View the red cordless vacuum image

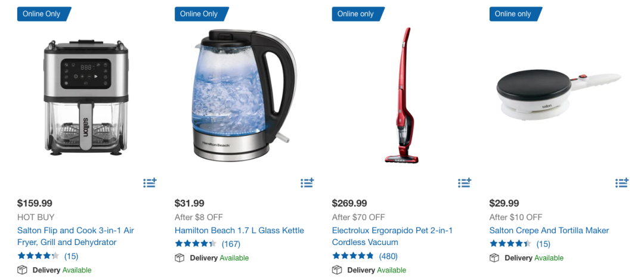click(x=402, y=95)
